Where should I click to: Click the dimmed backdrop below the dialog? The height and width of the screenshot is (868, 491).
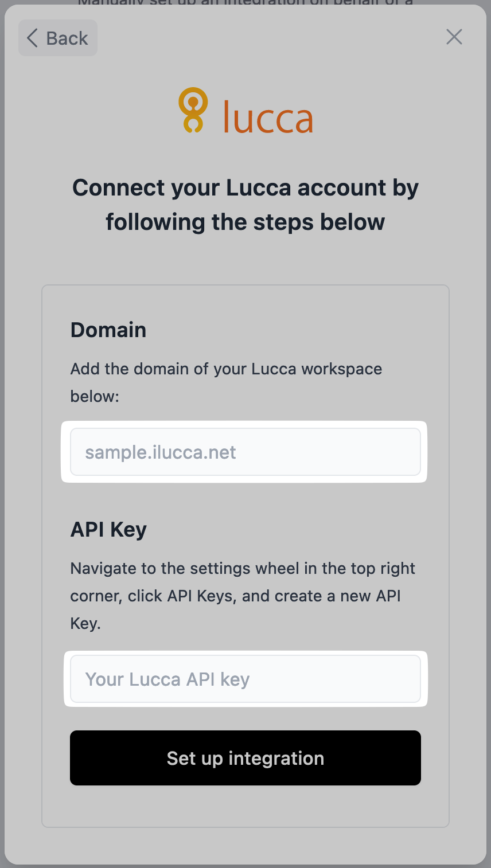coord(246,866)
